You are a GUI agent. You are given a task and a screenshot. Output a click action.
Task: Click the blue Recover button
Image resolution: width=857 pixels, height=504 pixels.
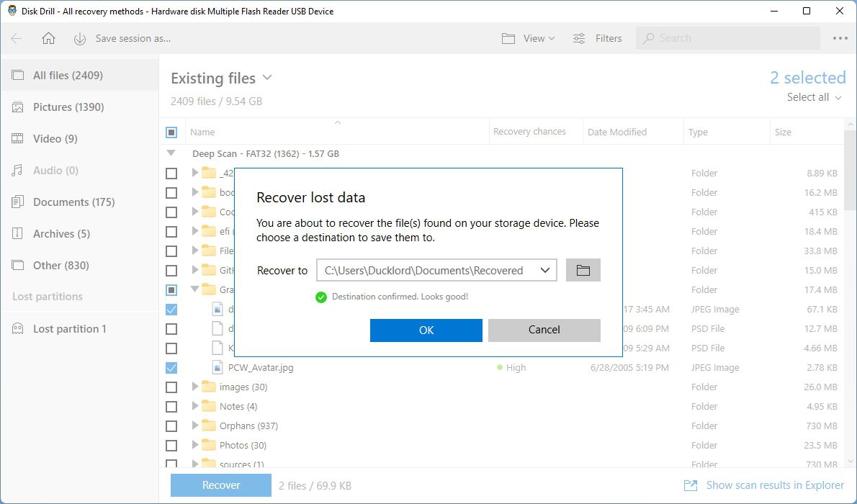pyautogui.click(x=221, y=485)
